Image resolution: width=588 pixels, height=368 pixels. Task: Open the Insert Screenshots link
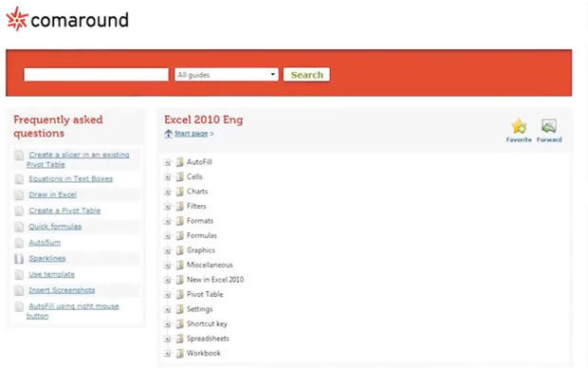tap(62, 290)
